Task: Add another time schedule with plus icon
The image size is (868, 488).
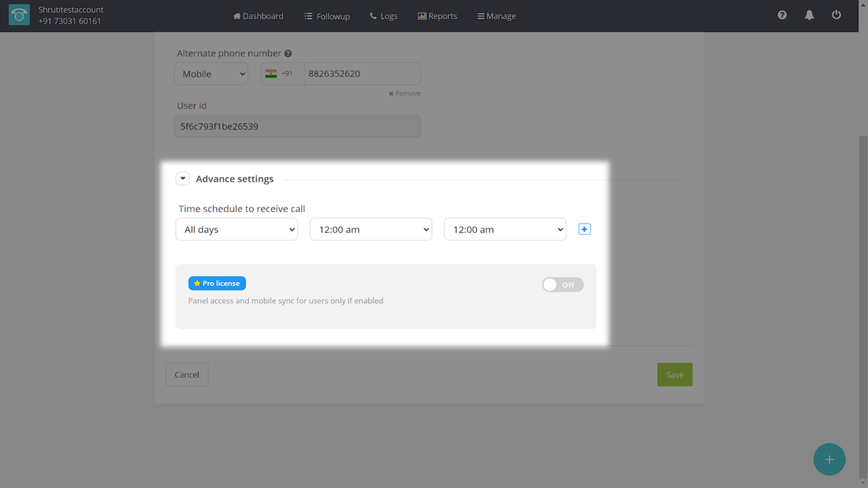Action: [x=585, y=229]
